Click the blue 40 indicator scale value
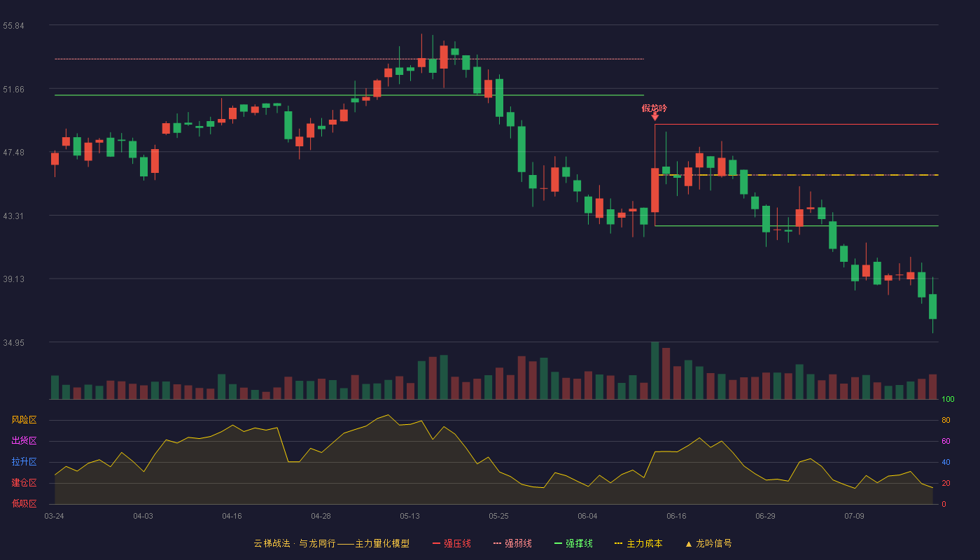The image size is (980, 560). coord(946,463)
